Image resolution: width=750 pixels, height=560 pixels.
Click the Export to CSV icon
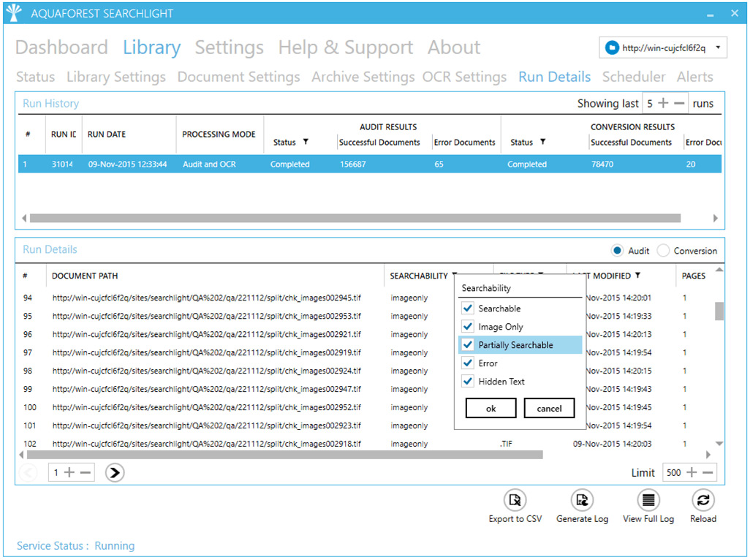tap(515, 500)
